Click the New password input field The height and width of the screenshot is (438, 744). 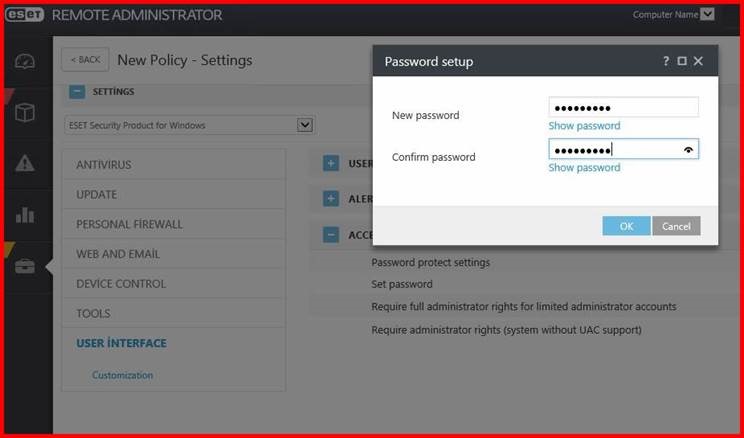tap(623, 107)
